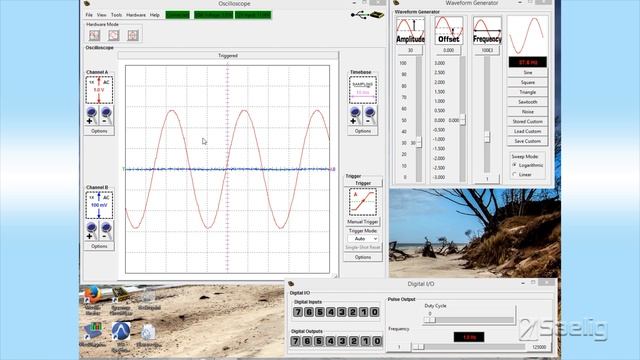Select the third Hardware Mode icon
The width and height of the screenshot is (640, 360).
tap(133, 35)
